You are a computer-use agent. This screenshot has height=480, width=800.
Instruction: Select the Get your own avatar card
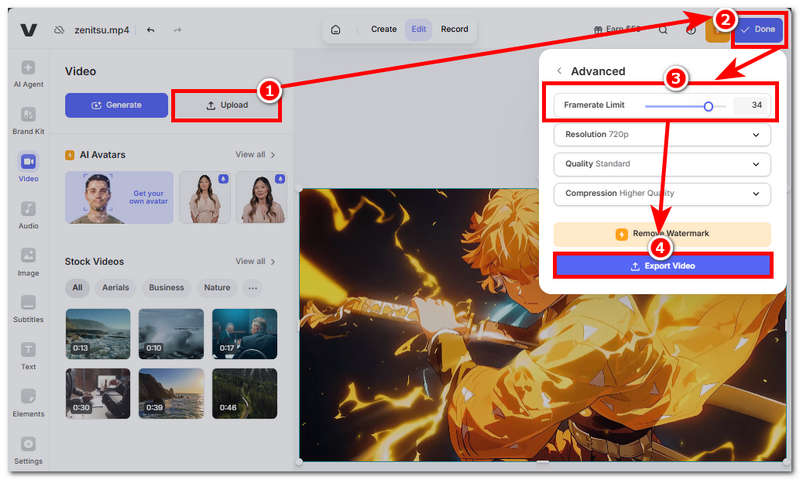pyautogui.click(x=119, y=197)
